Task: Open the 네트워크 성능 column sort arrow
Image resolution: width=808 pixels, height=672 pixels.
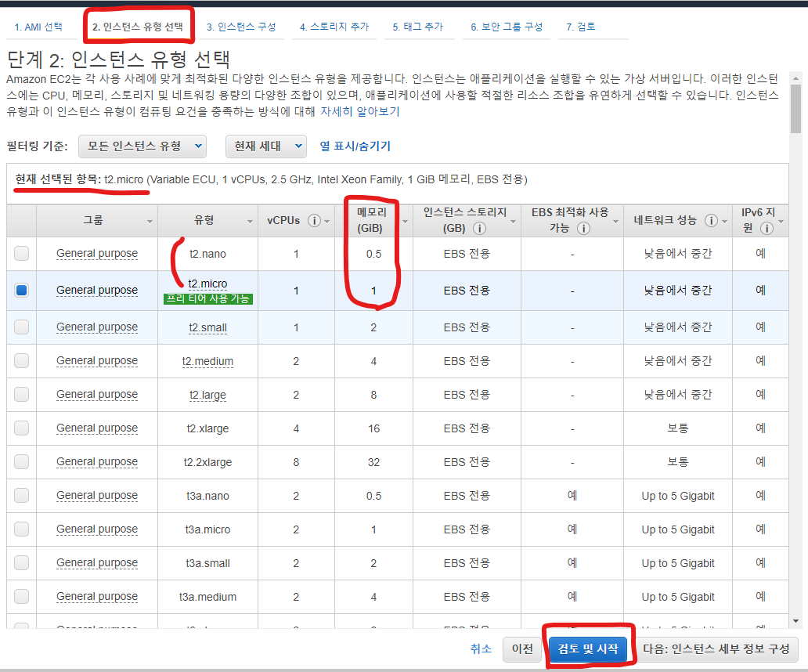Action: (724, 222)
